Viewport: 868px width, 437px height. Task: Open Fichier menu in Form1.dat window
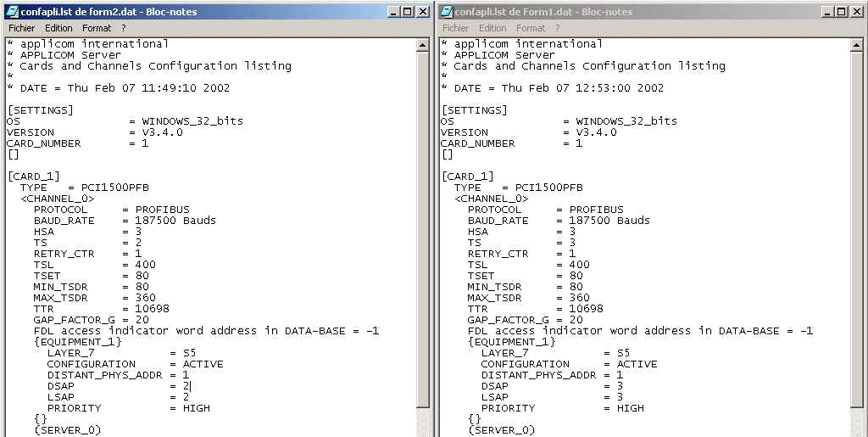tap(455, 28)
